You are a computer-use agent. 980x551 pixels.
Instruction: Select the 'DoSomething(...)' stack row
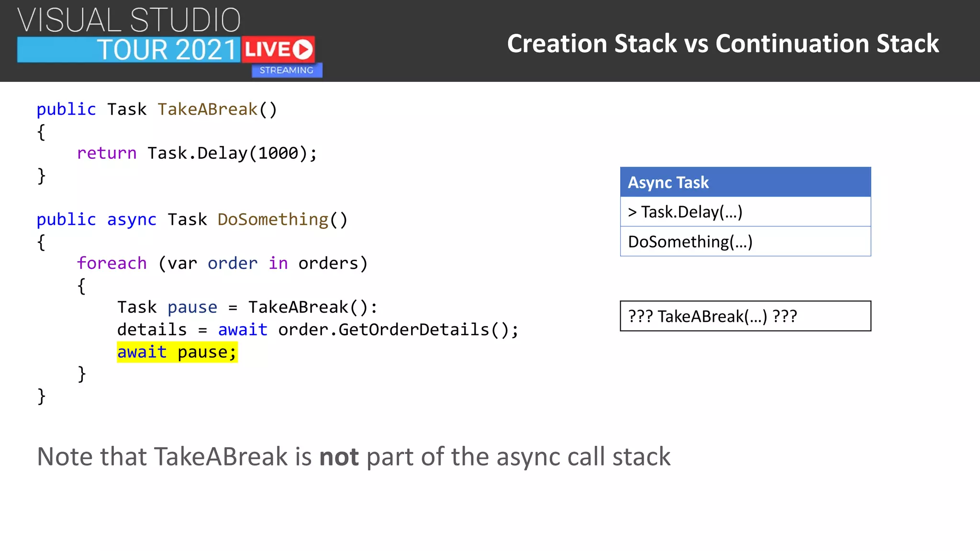point(746,242)
